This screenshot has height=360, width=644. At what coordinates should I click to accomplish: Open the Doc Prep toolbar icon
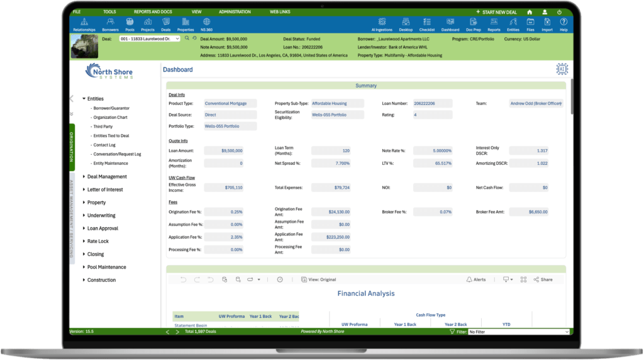point(473,25)
